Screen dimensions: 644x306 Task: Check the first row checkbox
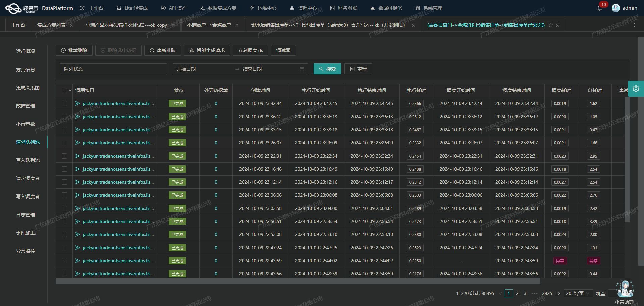click(64, 103)
